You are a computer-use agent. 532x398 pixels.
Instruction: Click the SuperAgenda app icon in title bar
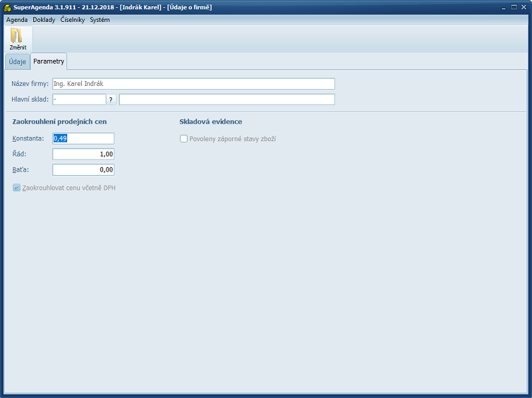click(x=7, y=7)
